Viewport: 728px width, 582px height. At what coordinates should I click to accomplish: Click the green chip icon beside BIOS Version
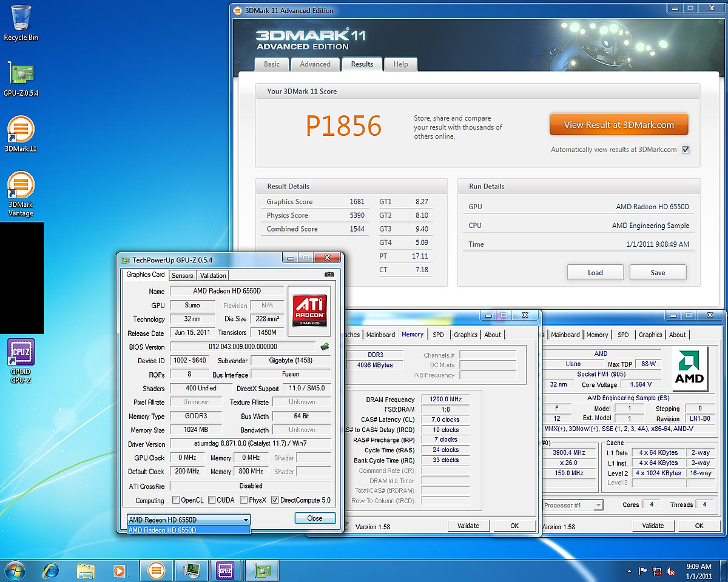pos(325,347)
